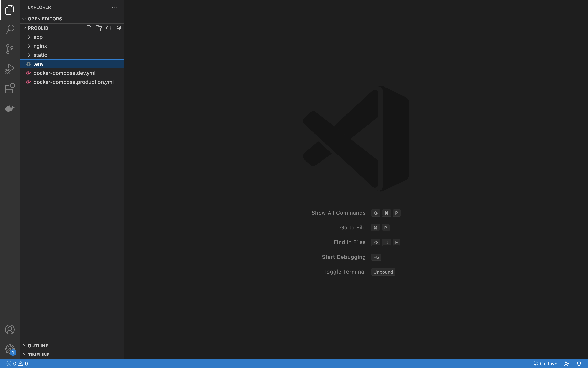Expand the OUTLINE section
Screen dimensions: 588x368
(72, 346)
